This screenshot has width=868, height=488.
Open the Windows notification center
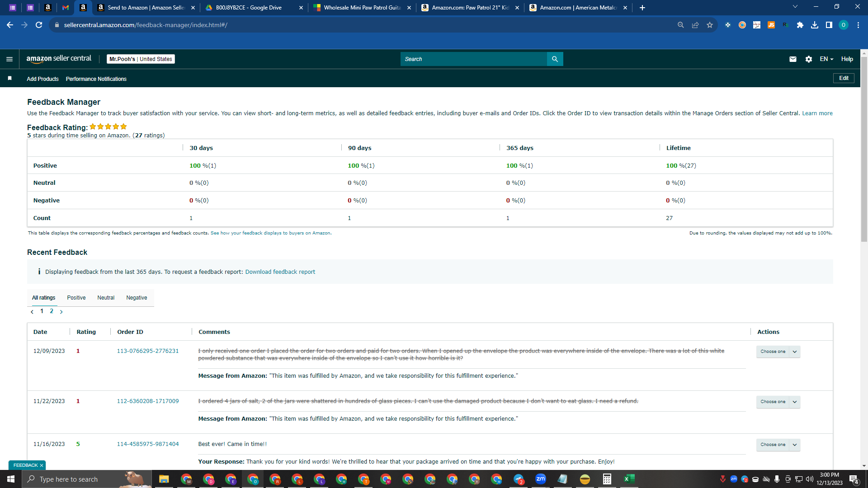coord(854,479)
